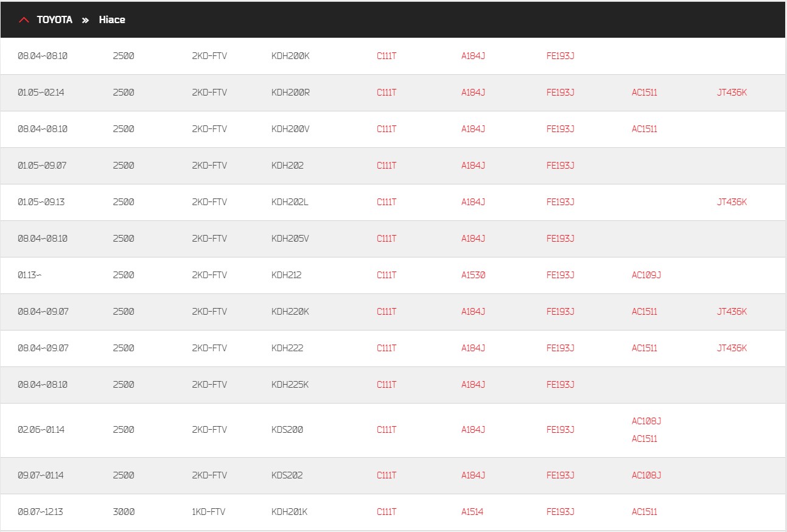Collapse the TOYOTA Hiace section chevron
Screen dimensions: 787x532
coord(24,20)
